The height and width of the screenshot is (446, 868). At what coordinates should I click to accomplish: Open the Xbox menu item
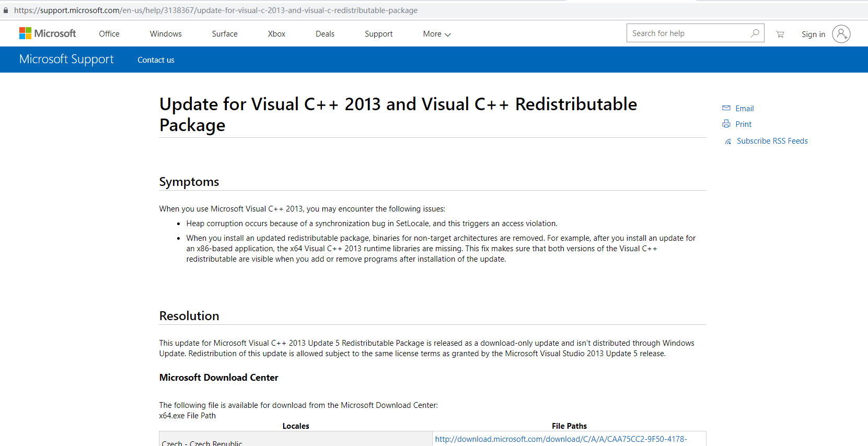(276, 34)
